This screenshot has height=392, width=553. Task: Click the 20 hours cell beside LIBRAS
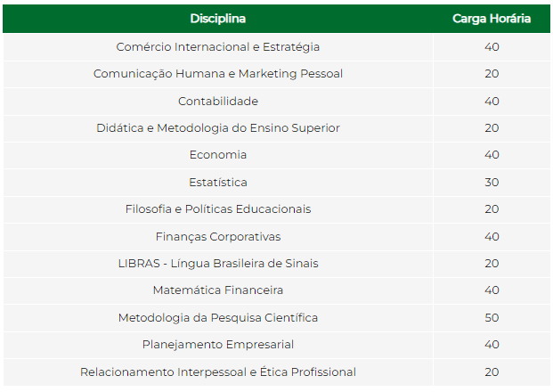(x=492, y=264)
